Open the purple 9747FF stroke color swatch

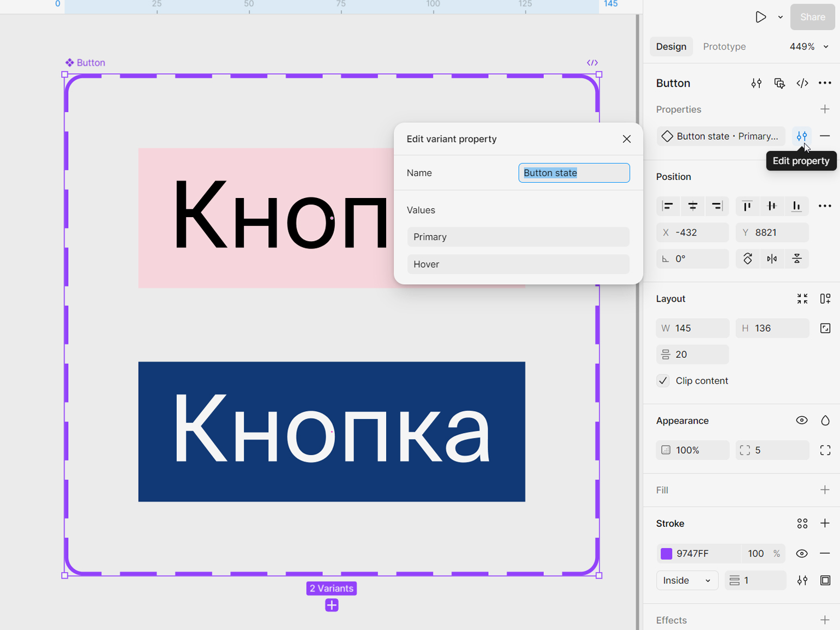(667, 554)
